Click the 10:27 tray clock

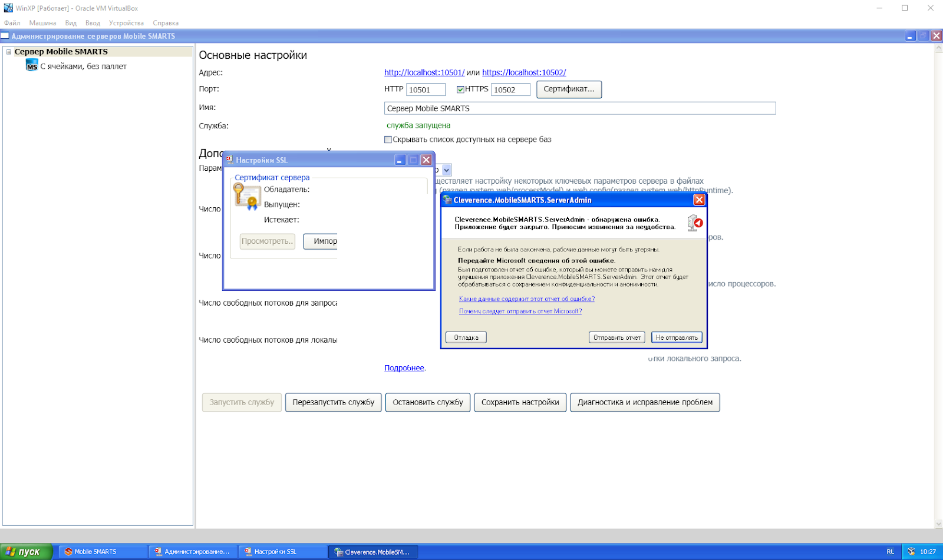tap(928, 552)
